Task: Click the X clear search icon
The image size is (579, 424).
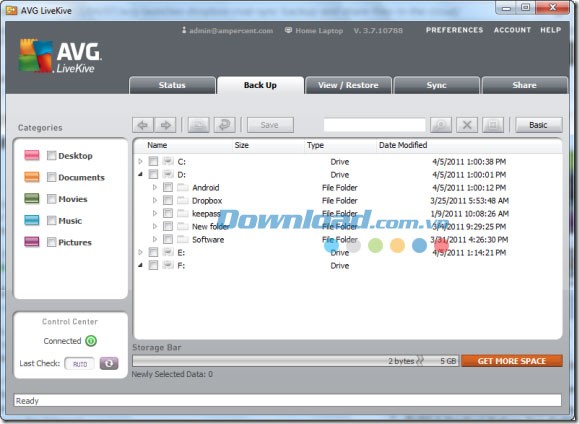Action: click(x=467, y=125)
